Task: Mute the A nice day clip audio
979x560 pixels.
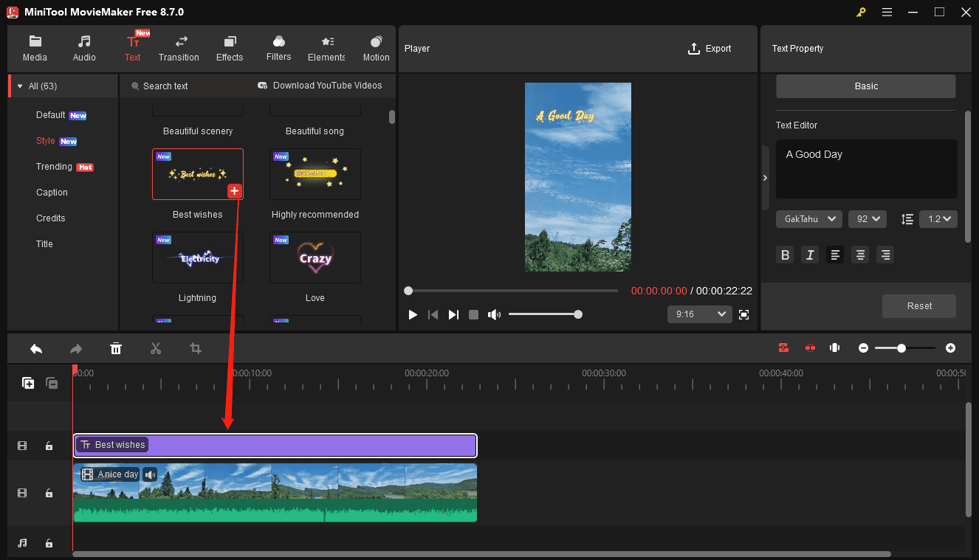Action: pos(150,474)
